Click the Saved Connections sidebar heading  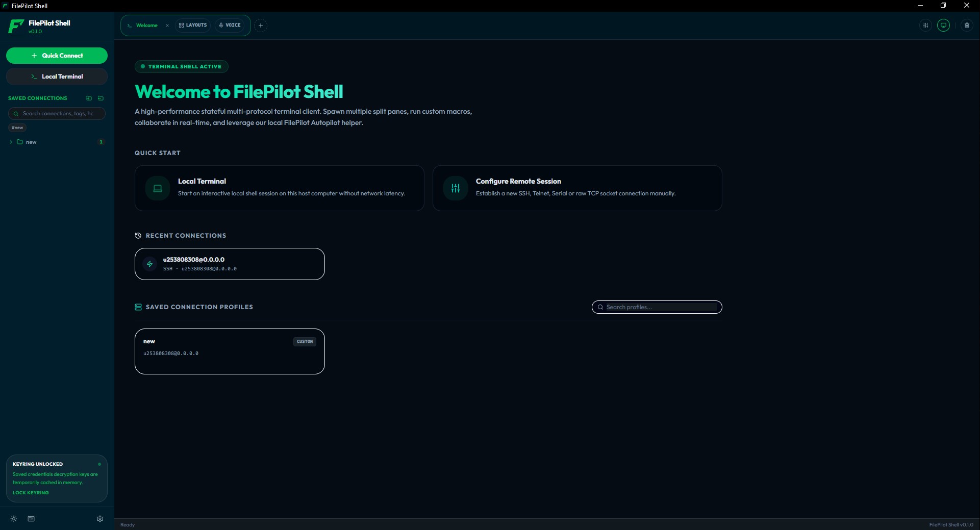38,98
